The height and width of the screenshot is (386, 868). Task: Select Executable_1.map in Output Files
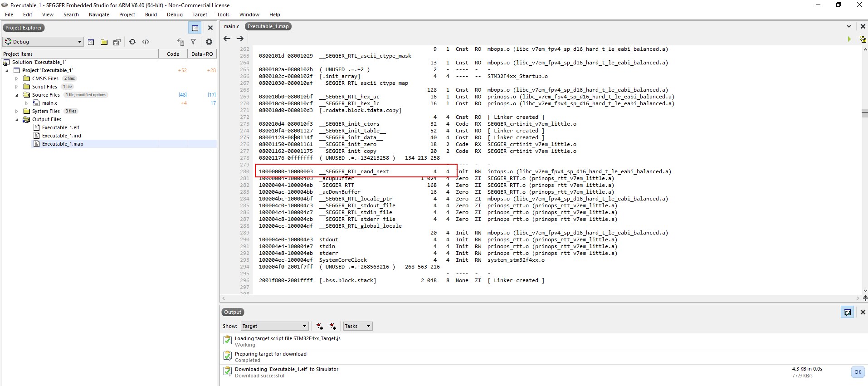click(63, 144)
